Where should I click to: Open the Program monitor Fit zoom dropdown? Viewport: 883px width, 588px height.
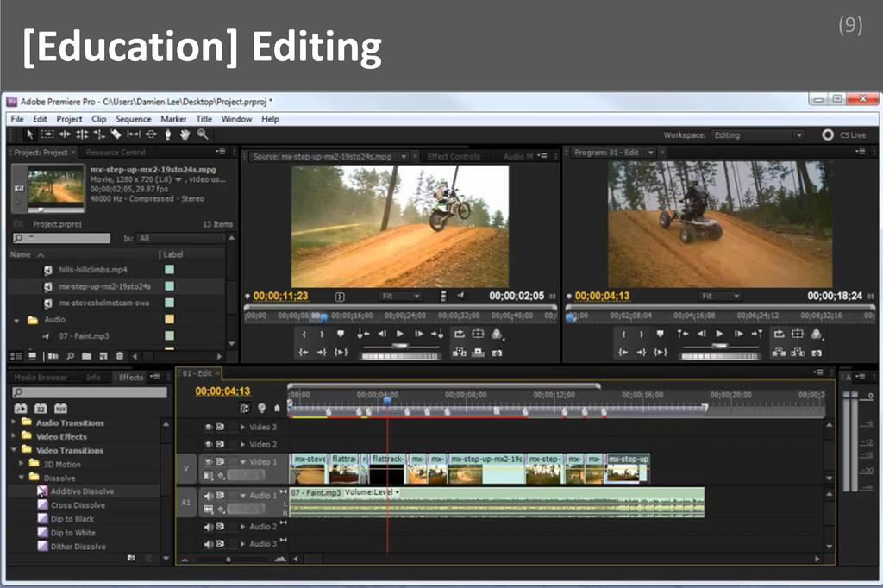[719, 296]
